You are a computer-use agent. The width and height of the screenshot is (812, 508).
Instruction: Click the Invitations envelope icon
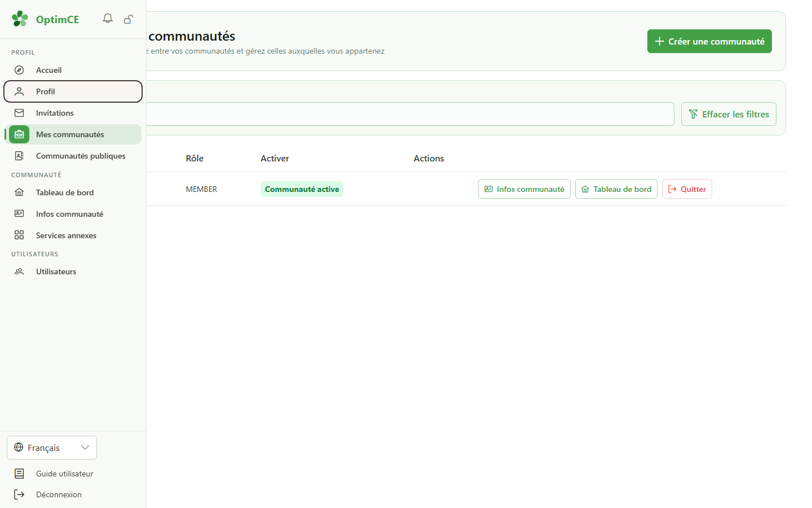[x=19, y=113]
